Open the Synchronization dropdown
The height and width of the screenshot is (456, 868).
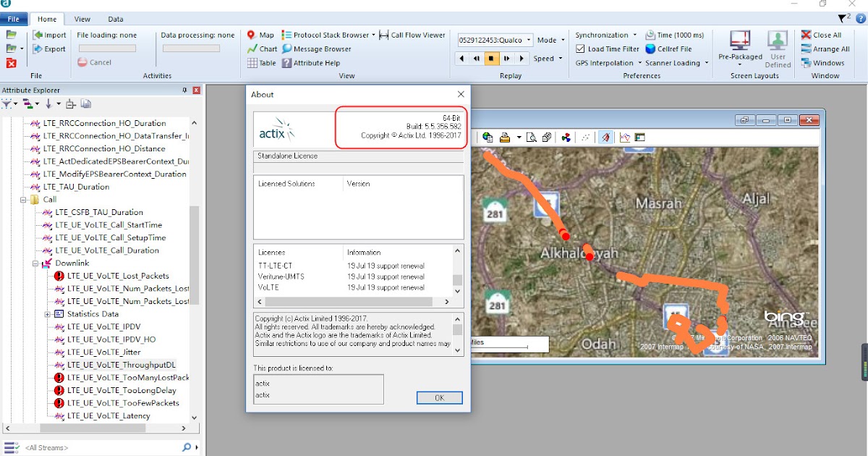pyautogui.click(x=606, y=35)
